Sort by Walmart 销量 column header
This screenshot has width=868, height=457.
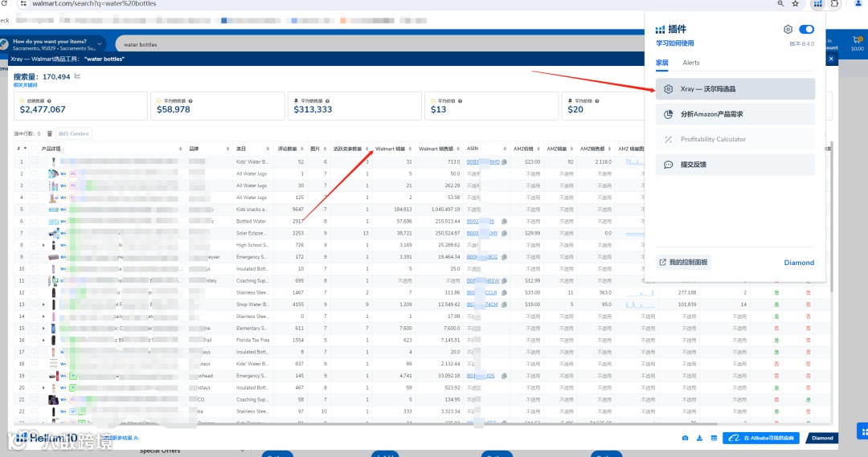[x=393, y=149]
